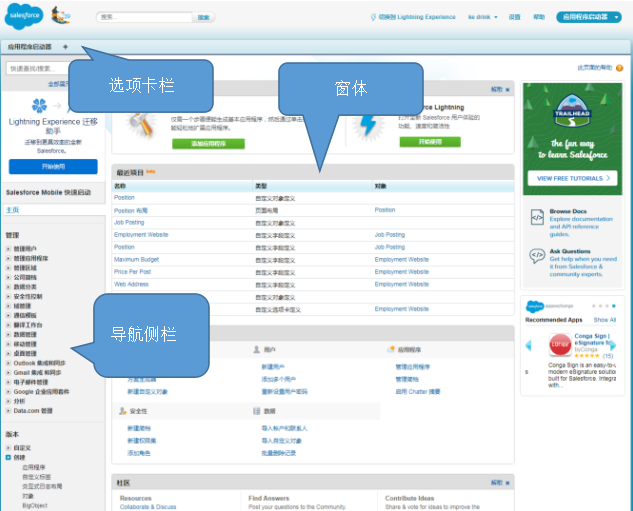Click the blue flower icon in migration assistant
Viewport: 633px width, 511px height.
click(x=39, y=106)
